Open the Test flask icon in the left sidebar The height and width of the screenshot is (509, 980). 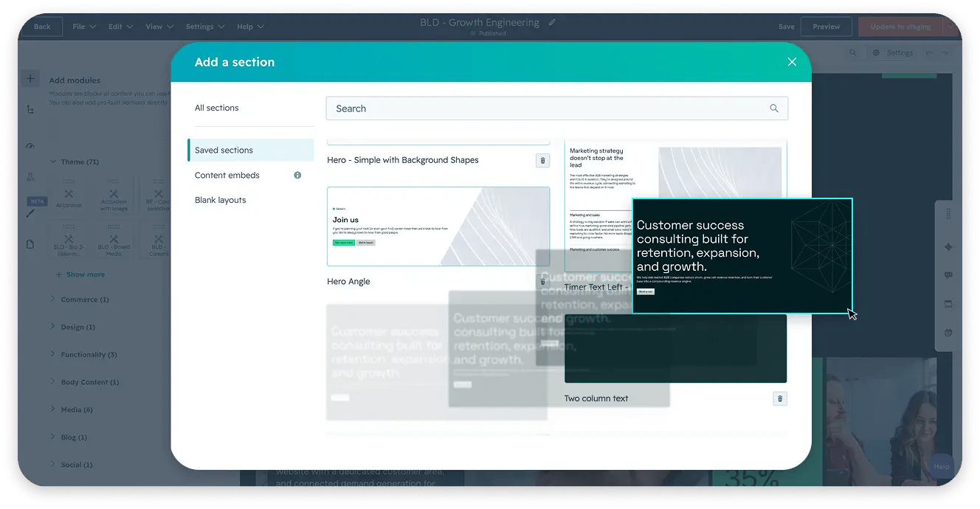(x=30, y=177)
